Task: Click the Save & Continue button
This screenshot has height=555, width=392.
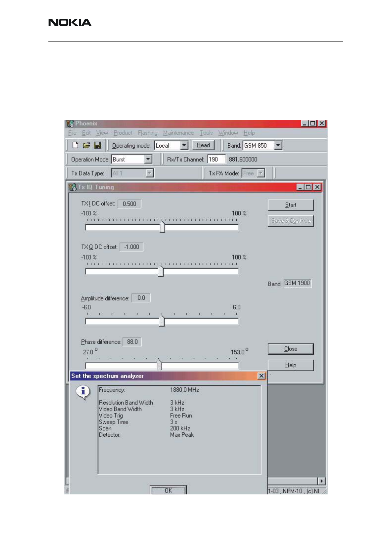Action: [291, 221]
